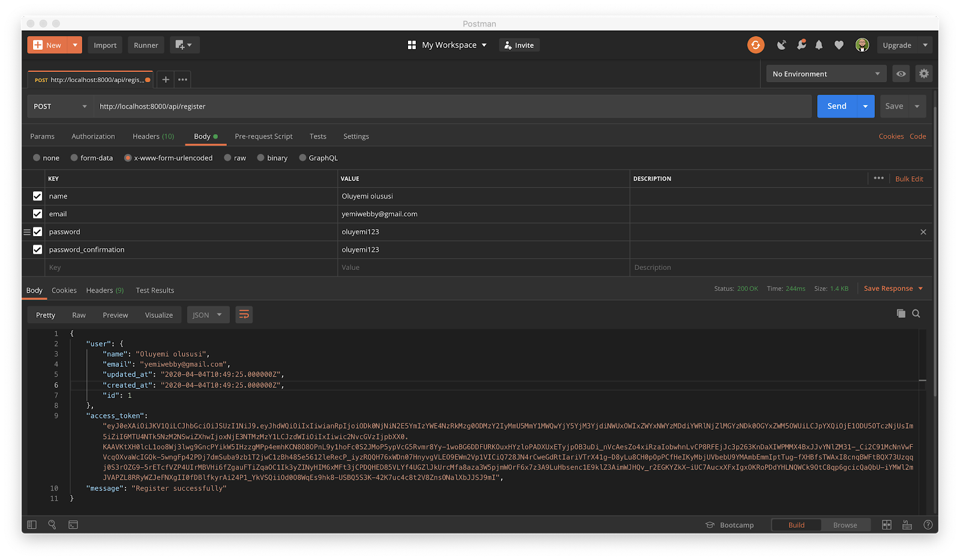
Task: Uncheck the name parameter checkbox
Action: (37, 196)
